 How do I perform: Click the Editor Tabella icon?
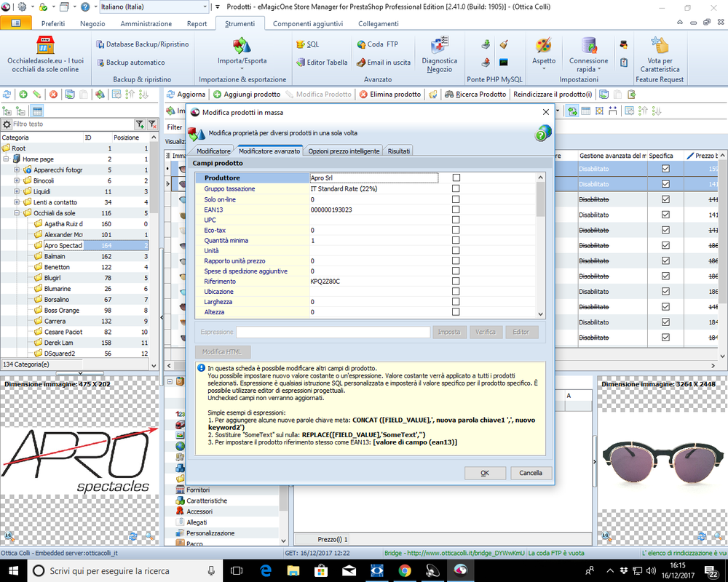point(301,62)
